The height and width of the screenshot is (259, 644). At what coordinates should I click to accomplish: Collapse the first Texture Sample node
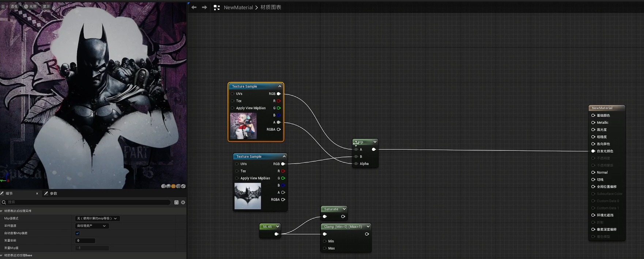tap(280, 87)
